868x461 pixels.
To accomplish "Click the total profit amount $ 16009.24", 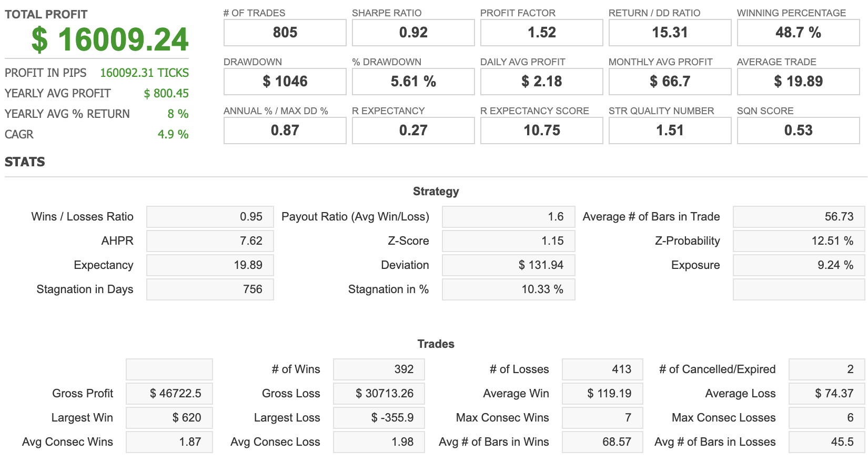I will [x=110, y=39].
